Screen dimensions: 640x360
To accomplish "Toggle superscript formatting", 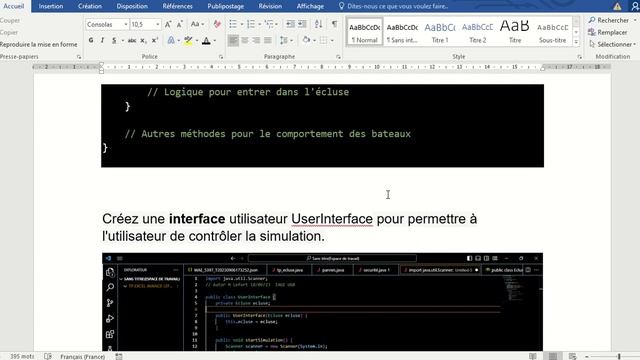I will point(155,40).
